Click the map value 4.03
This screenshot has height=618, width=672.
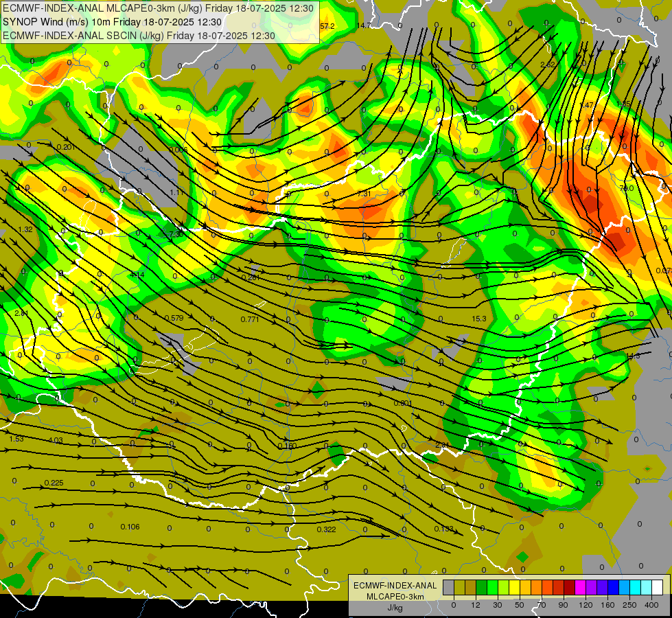pos(56,440)
